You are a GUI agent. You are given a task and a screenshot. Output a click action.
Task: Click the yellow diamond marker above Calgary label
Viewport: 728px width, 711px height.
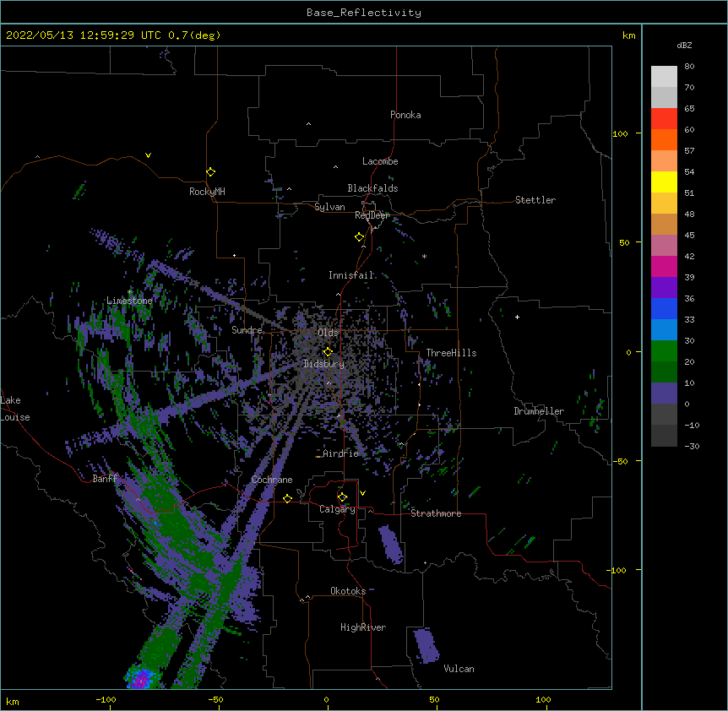tap(342, 497)
